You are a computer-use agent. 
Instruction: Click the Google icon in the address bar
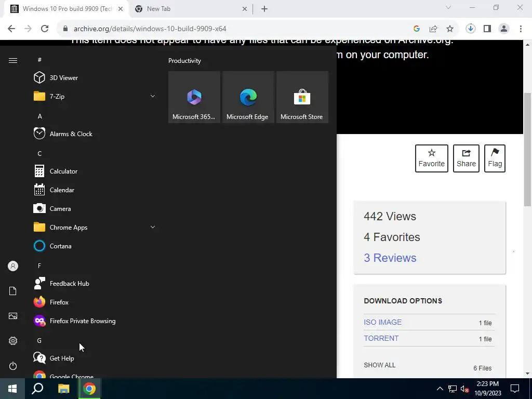(417, 29)
